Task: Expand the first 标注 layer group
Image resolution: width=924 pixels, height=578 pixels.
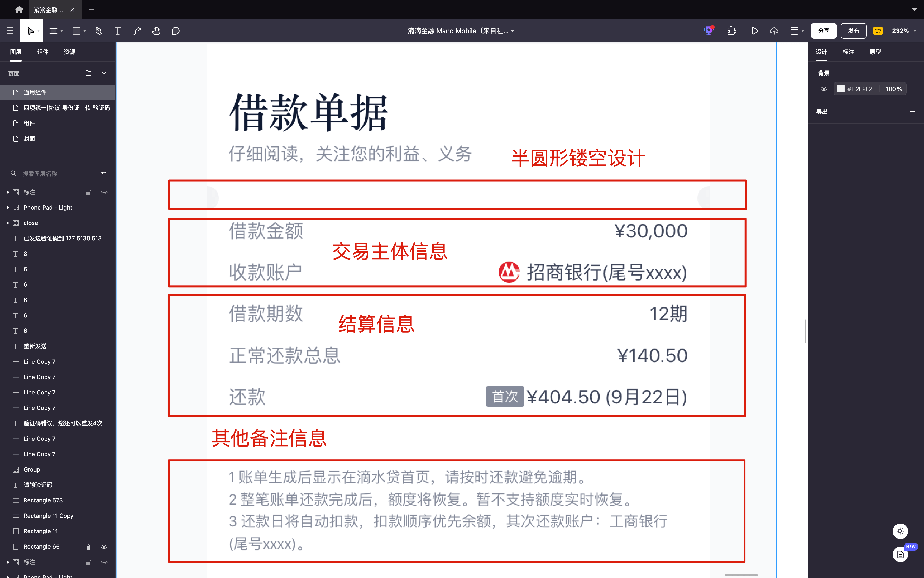Action: click(x=8, y=192)
